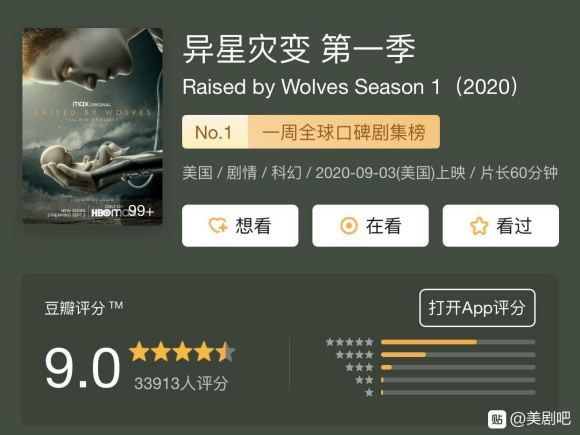Click the 异星灾变 第一季 title
580x435 pixels.
tap(299, 49)
